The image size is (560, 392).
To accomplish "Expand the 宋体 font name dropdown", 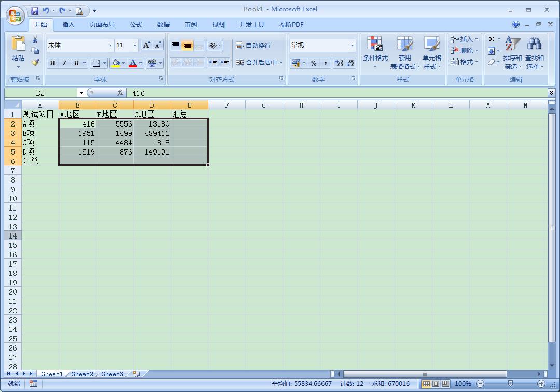I will click(110, 46).
